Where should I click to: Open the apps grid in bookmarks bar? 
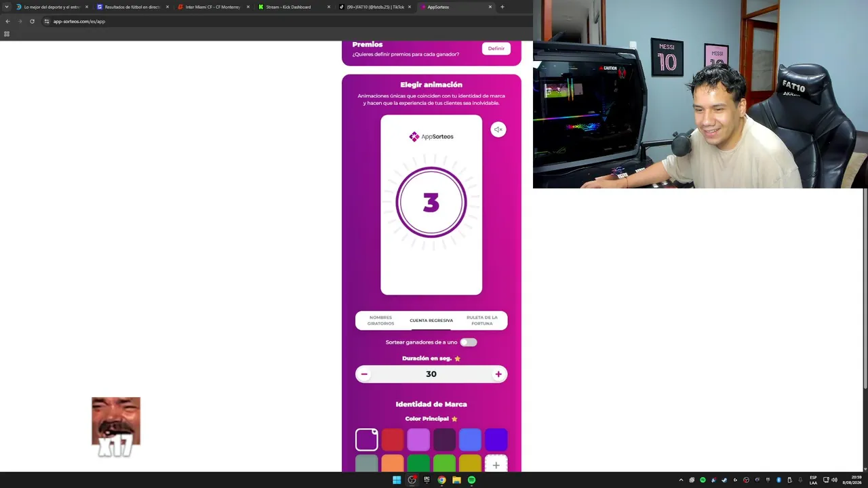pos(7,34)
